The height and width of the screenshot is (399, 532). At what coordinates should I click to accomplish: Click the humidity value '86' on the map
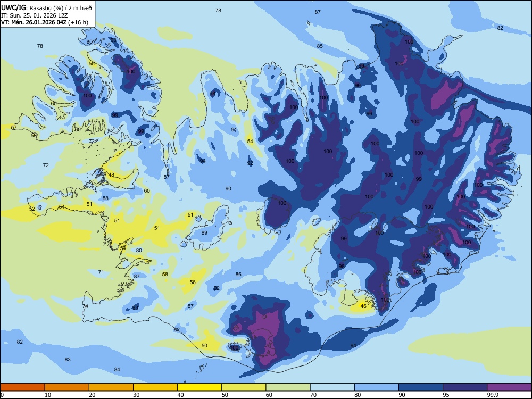click(x=238, y=275)
